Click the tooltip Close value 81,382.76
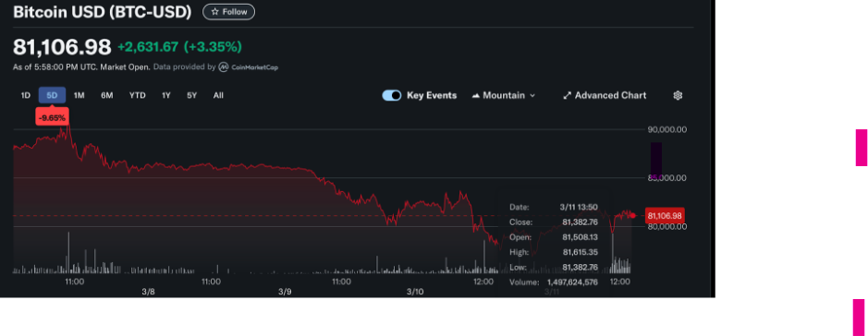The height and width of the screenshot is (336, 868). 580,222
